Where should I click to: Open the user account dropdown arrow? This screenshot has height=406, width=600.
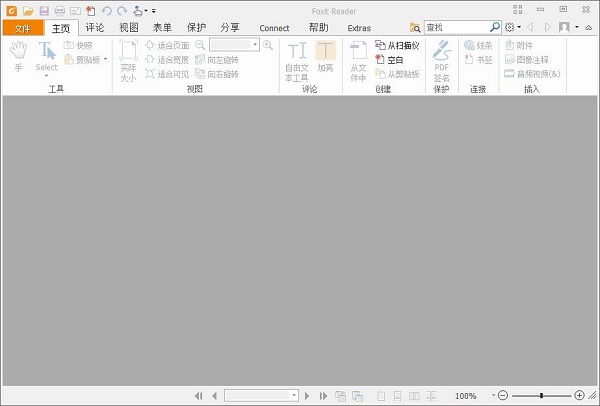[577, 27]
